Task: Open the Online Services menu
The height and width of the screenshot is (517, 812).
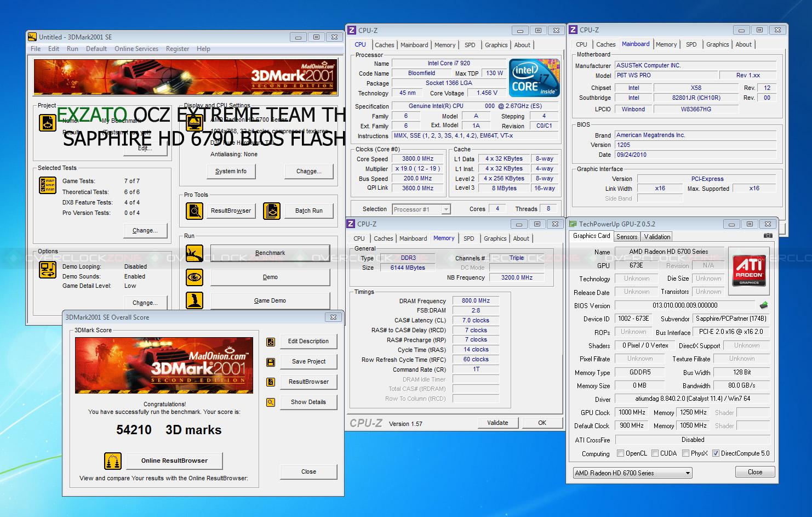Action: pos(136,49)
